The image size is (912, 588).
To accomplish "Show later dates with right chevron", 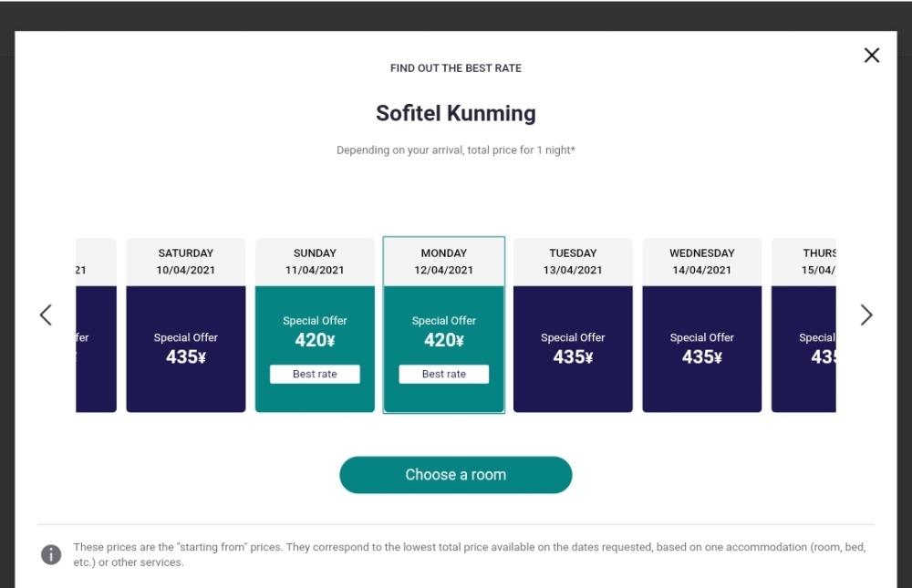I will [866, 315].
